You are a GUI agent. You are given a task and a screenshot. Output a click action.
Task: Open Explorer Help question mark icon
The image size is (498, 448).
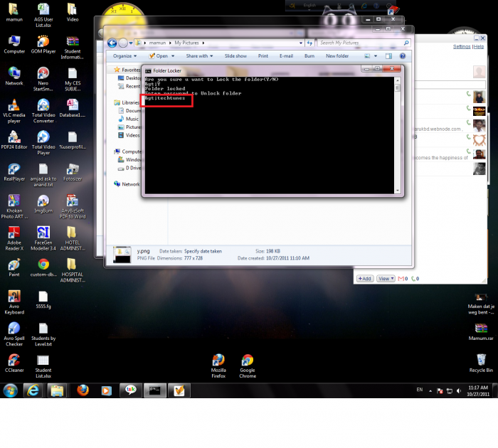click(403, 56)
